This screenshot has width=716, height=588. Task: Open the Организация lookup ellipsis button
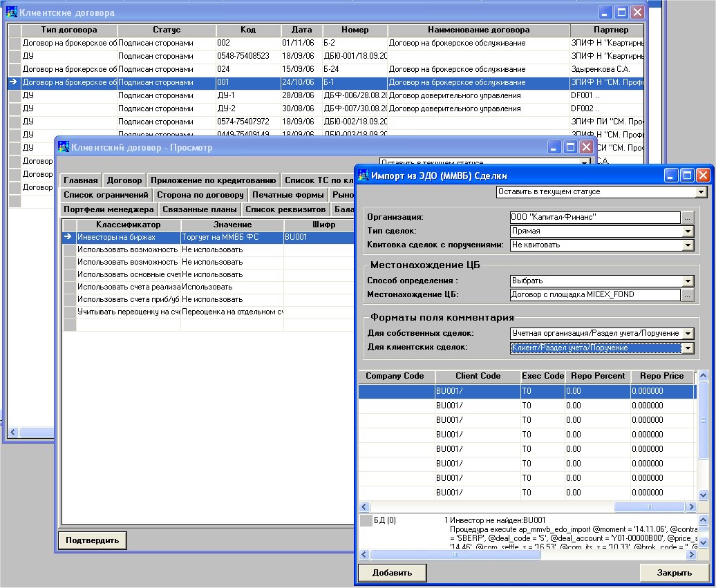point(687,218)
